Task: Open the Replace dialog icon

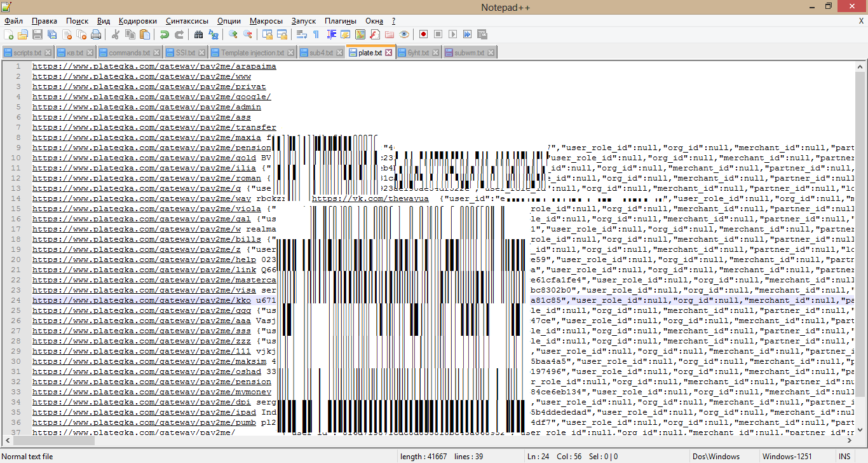Action: [214, 34]
